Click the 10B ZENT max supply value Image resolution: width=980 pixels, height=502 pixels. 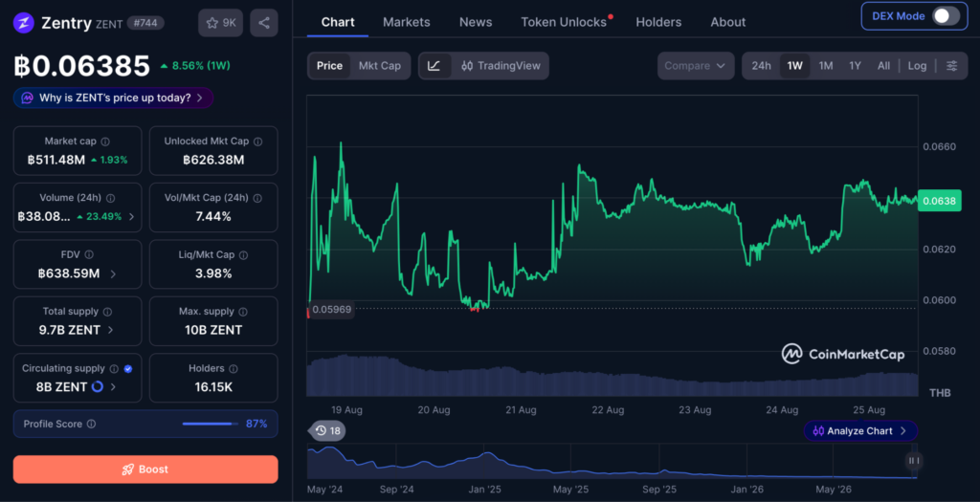[213, 330]
